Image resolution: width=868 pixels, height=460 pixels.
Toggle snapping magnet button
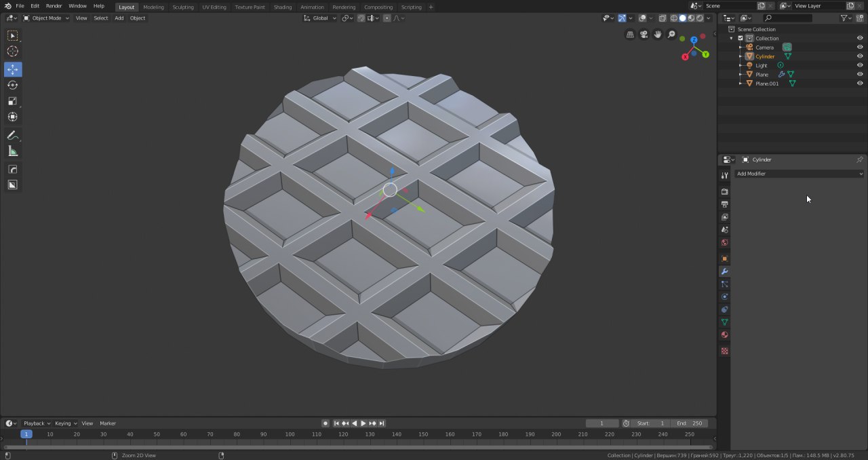[361, 18]
